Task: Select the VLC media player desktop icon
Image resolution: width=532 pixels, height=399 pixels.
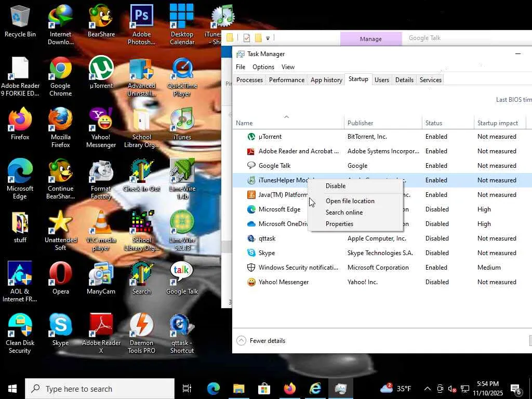Action: click(x=101, y=231)
